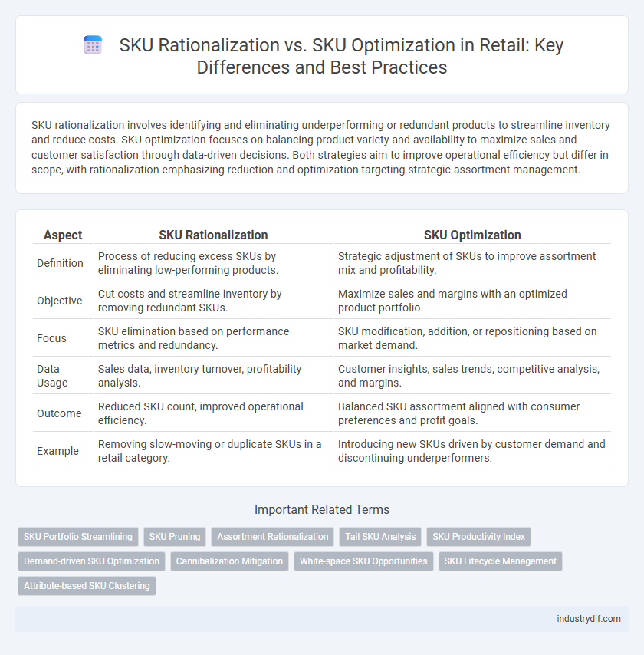
Task: Click 'Maximize sales and margins' cell
Action: point(472,301)
